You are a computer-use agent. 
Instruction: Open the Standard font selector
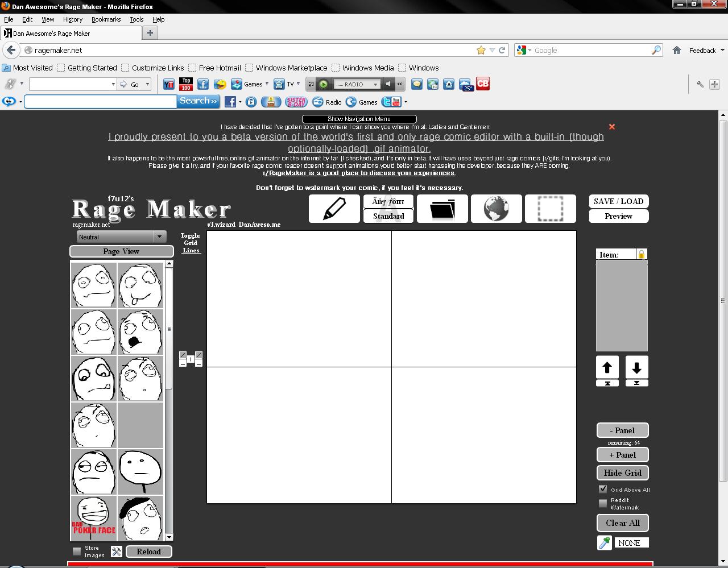(x=388, y=217)
